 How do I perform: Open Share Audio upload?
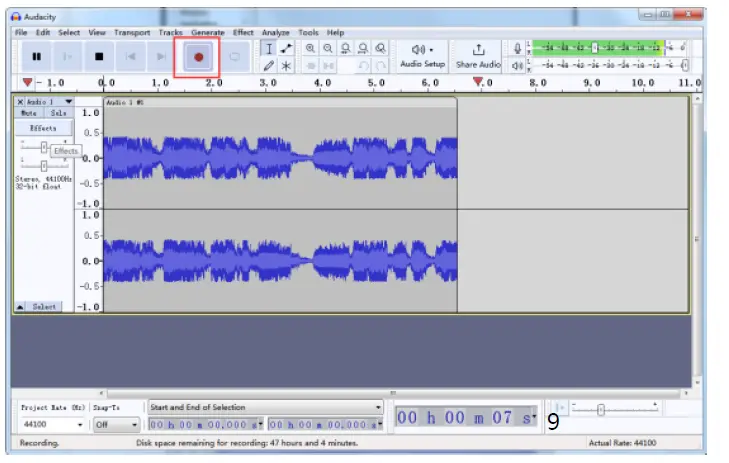tap(478, 55)
